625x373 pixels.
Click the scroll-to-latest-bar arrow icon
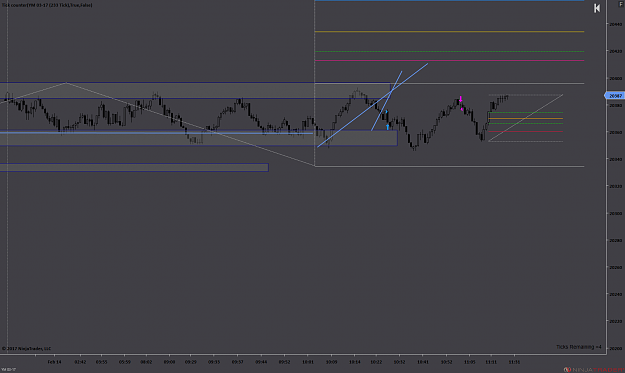pos(597,8)
